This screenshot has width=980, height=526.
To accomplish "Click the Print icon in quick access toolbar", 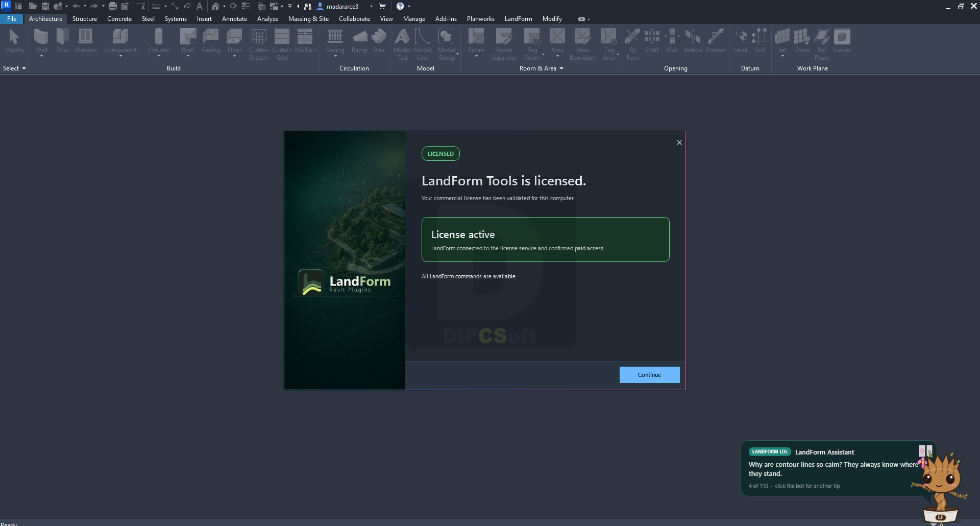I will point(113,7).
